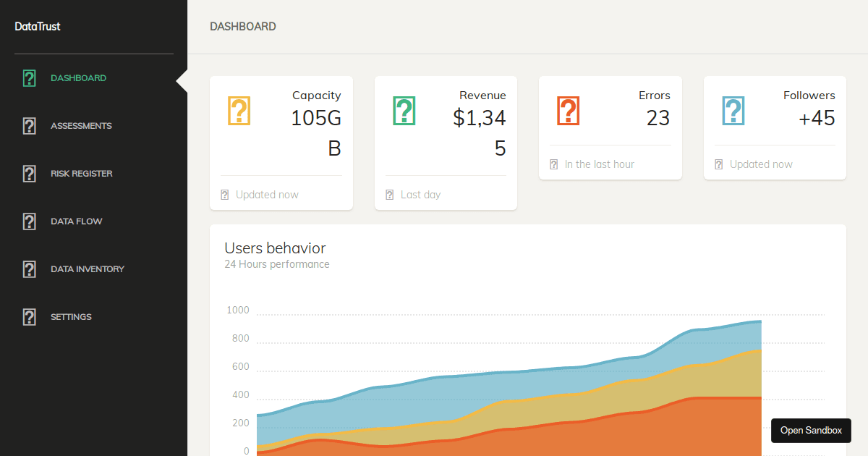This screenshot has width=868, height=456.
Task: Click the clock icon beside Updated now
Action: click(224, 194)
